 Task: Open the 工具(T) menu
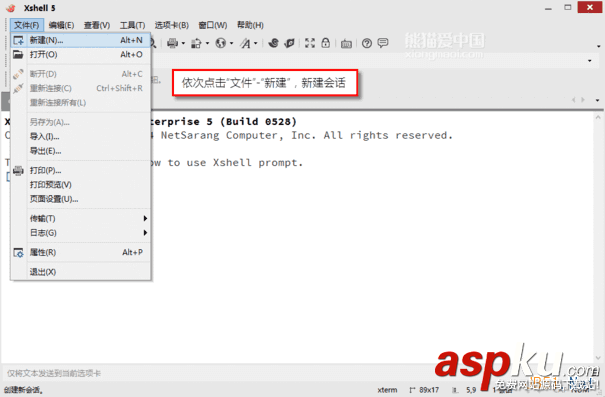tap(132, 25)
